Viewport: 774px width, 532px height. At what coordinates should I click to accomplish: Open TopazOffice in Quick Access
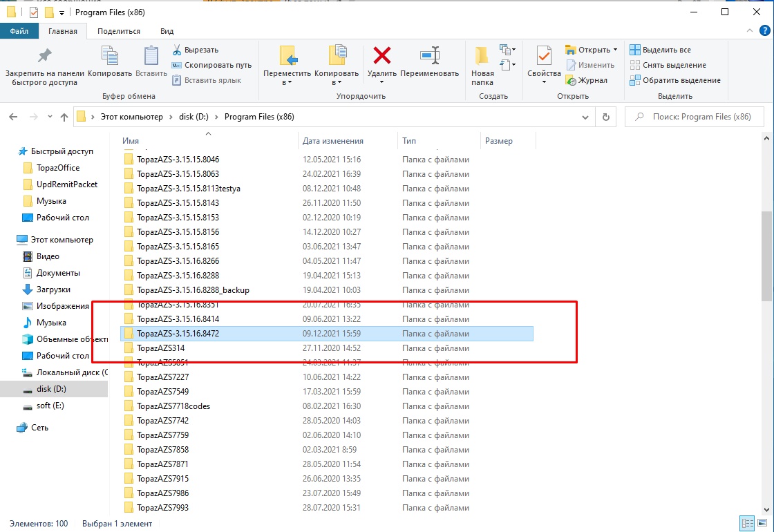click(x=58, y=168)
